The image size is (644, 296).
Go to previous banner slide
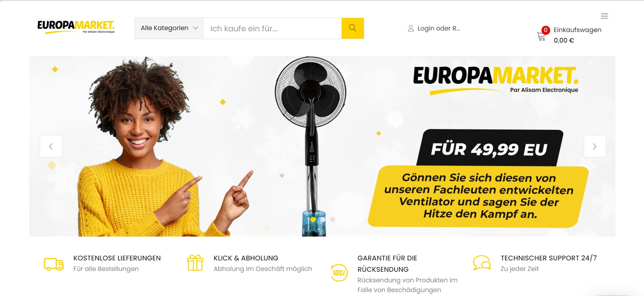click(x=51, y=146)
